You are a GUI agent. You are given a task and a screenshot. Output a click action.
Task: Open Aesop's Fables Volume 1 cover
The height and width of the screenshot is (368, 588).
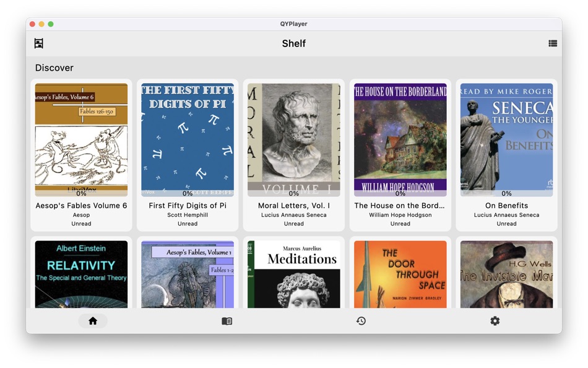click(x=188, y=274)
